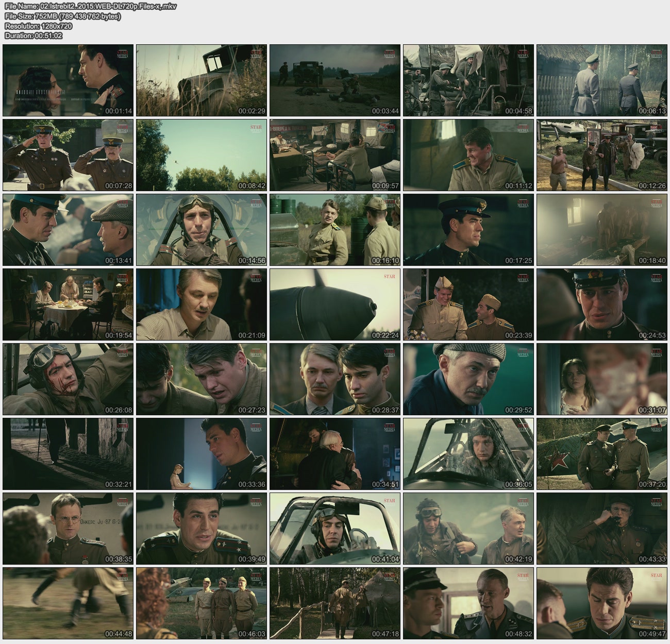670x644 pixels.
Task: Click the sky and treetops thumbnail at 00:08:42
Action: (x=202, y=155)
